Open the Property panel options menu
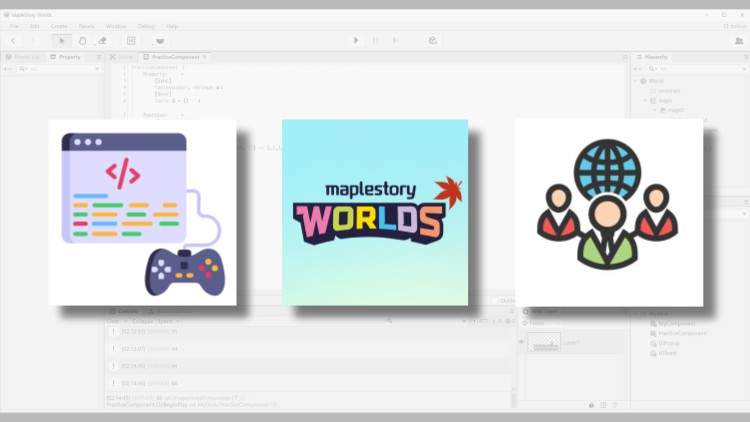 tap(99, 57)
